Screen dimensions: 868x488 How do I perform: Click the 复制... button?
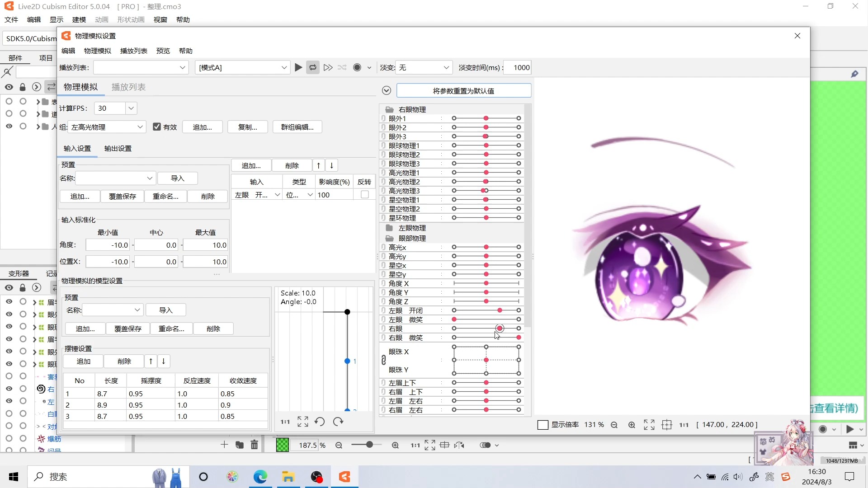pyautogui.click(x=248, y=127)
